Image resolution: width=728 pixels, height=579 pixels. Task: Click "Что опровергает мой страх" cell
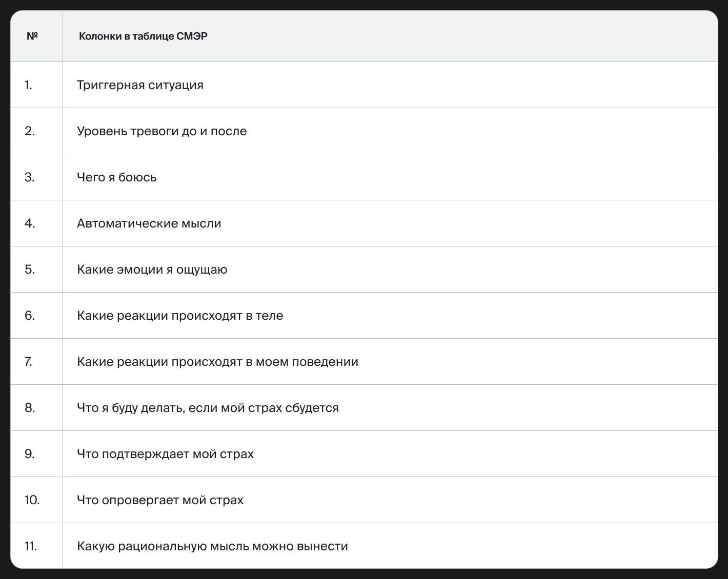160,500
